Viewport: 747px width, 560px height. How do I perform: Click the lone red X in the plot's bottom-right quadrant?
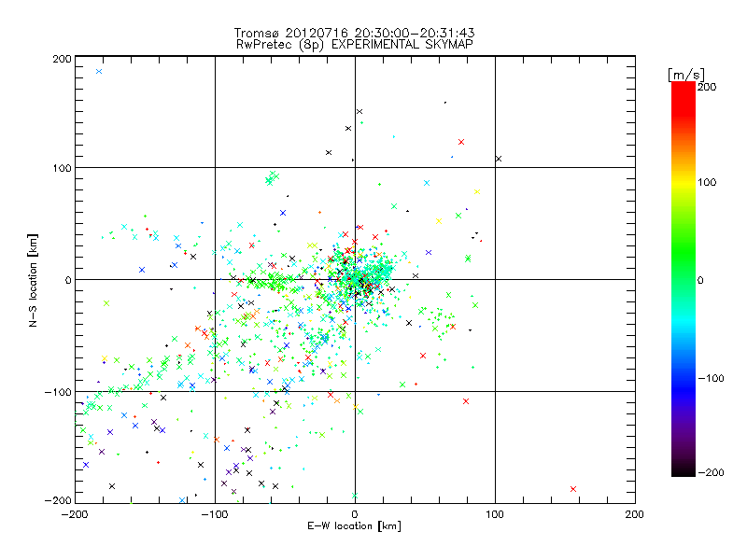click(573, 489)
